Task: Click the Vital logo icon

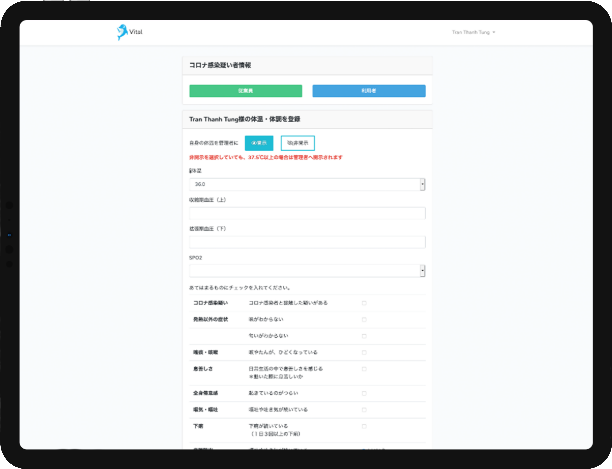Action: tap(122, 32)
